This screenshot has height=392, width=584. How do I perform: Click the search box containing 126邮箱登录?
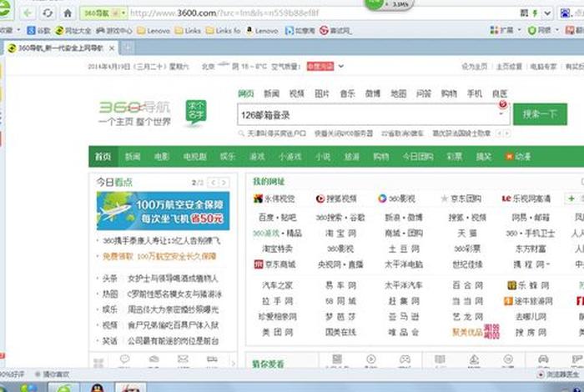pyautogui.click(x=373, y=114)
